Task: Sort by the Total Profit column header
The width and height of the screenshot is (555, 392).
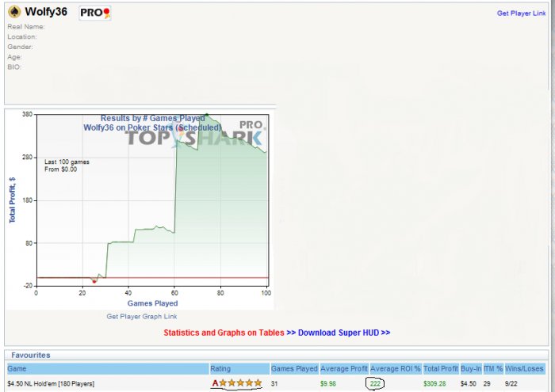Action: 441,369
